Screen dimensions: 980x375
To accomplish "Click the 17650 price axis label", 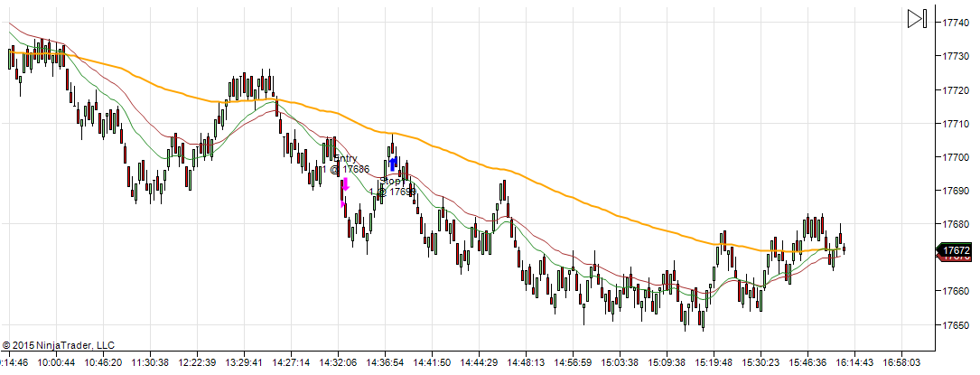I will [956, 325].
